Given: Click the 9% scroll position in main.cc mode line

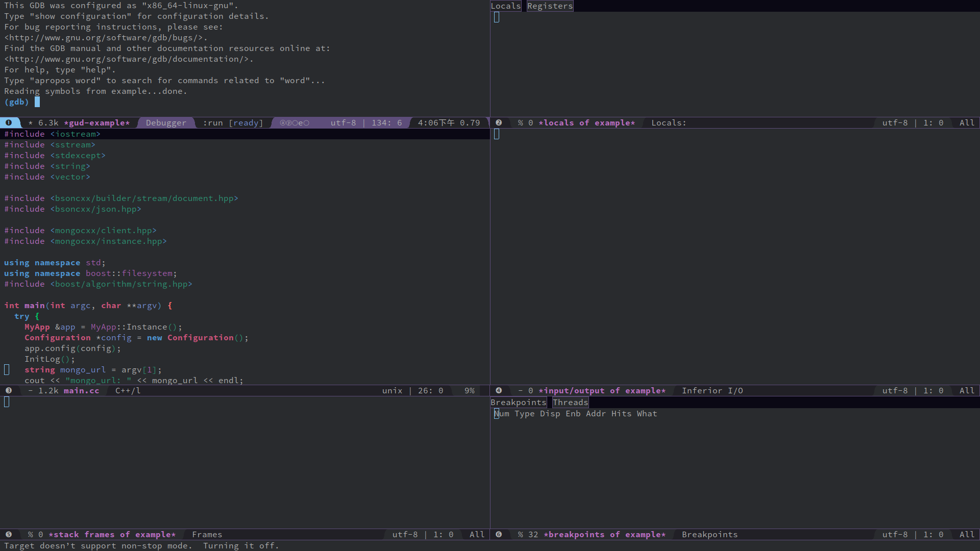Looking at the screenshot, I should tap(470, 391).
